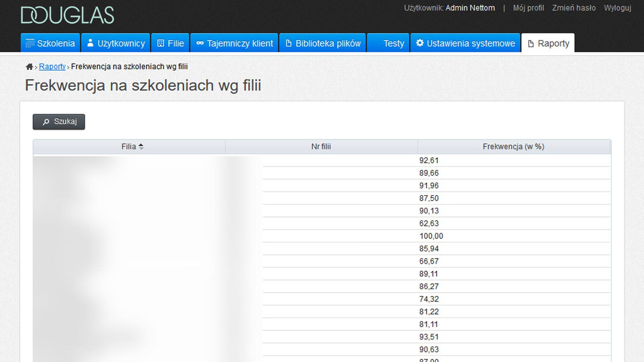
Task: Click the magnifier icon in Szukaj button
Action: [46, 122]
